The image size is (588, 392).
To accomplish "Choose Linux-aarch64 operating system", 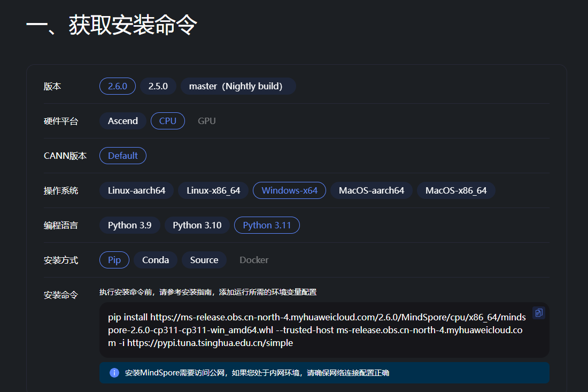I will pos(136,190).
